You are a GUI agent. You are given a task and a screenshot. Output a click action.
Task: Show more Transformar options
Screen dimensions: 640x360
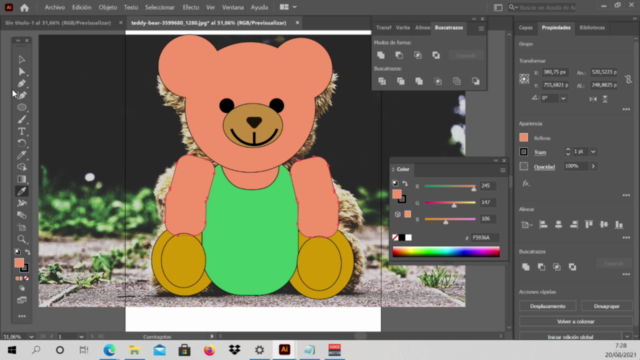point(626,109)
